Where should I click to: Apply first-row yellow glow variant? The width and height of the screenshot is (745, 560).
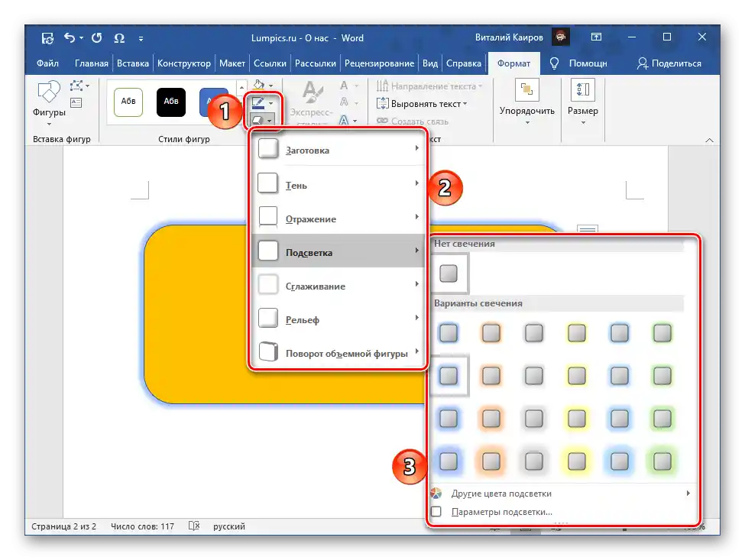(577, 333)
